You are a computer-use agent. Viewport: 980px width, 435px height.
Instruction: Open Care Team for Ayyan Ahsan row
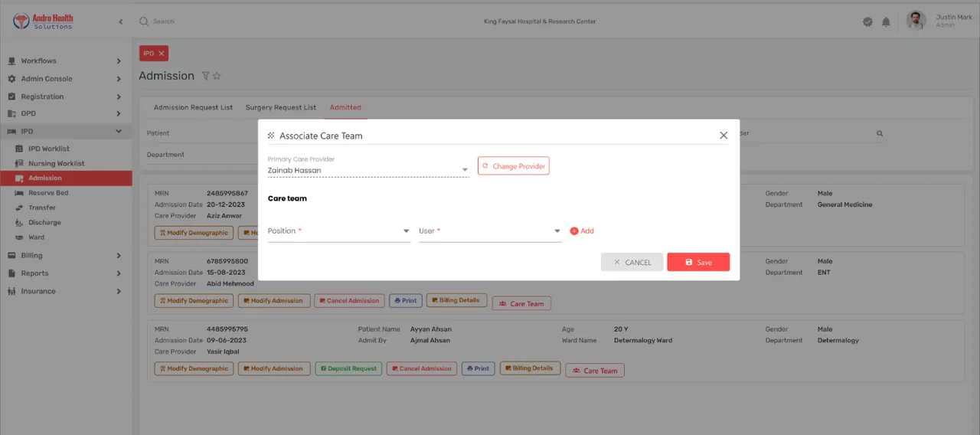click(595, 371)
